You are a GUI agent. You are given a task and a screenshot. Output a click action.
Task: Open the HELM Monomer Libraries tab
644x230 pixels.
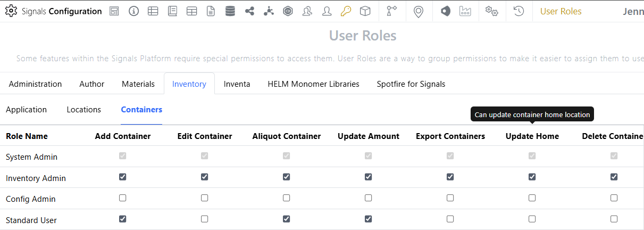point(313,84)
